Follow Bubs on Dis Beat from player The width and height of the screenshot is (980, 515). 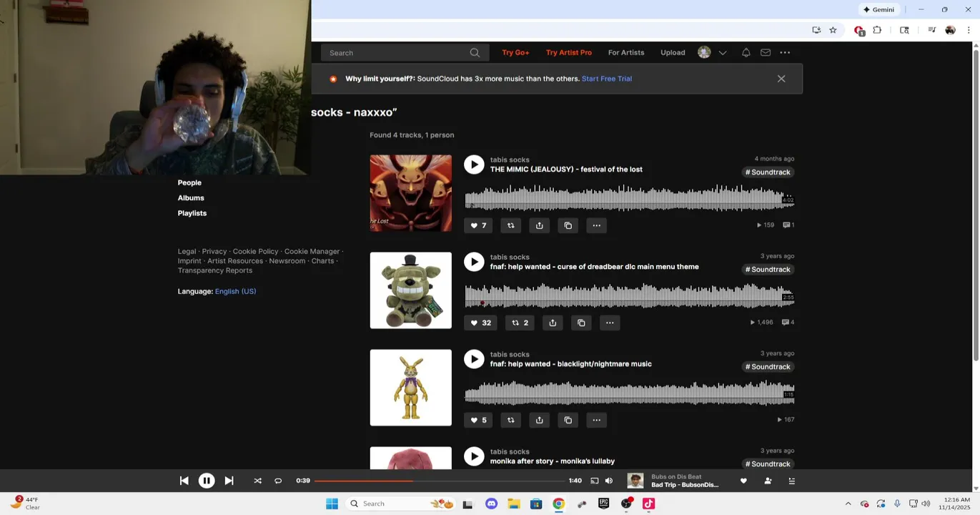(768, 481)
